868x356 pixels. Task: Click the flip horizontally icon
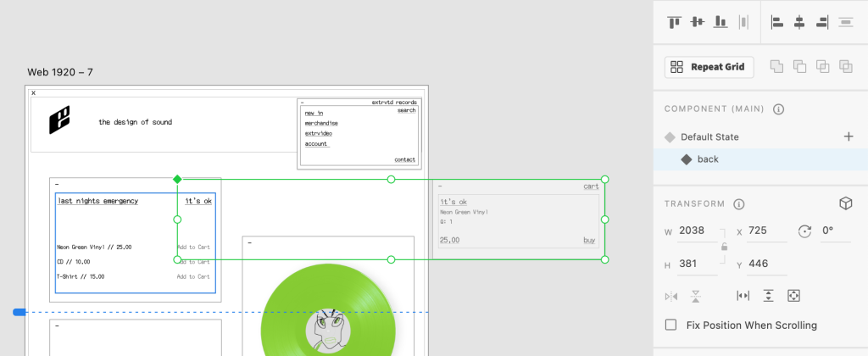pyautogui.click(x=672, y=296)
